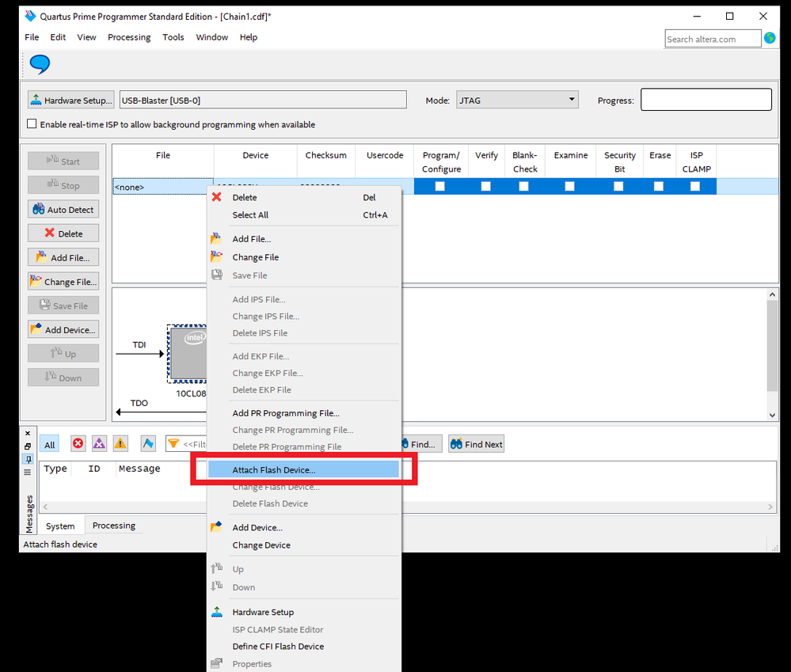Switch to the Processing messages tab
The width and height of the screenshot is (791, 672).
(x=114, y=526)
